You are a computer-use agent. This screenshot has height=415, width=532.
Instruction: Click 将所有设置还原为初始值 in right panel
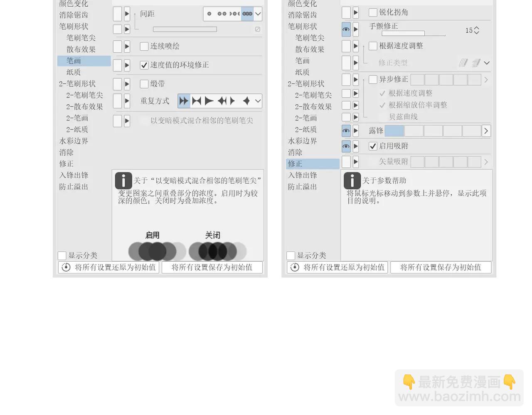(337, 267)
